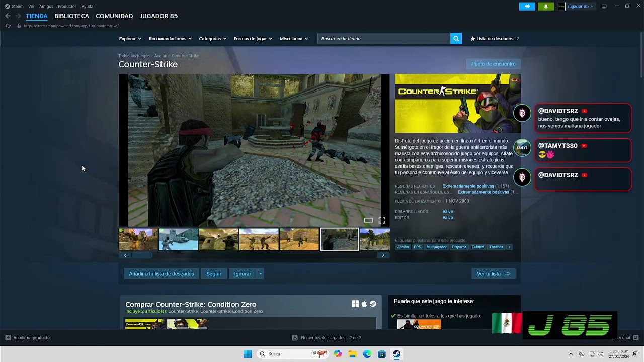This screenshot has height=362, width=644.
Task: Expand the Explorar dropdown
Action: pyautogui.click(x=130, y=39)
